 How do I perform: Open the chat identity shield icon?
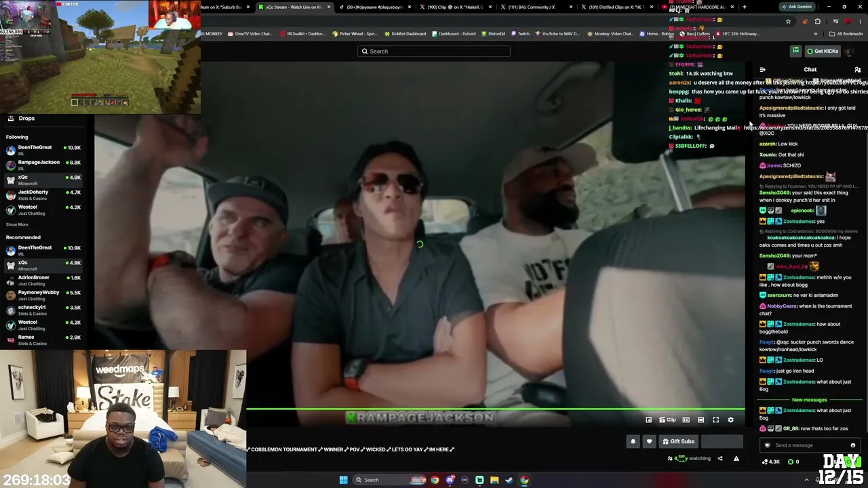coord(767,445)
